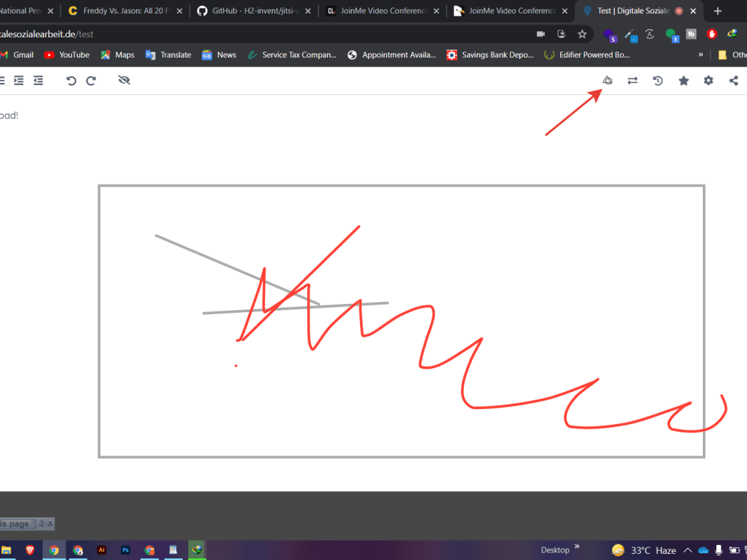This screenshot has height=560, width=747.
Task: Click the swap arrows icon in pad toolbar
Action: pyautogui.click(x=632, y=81)
